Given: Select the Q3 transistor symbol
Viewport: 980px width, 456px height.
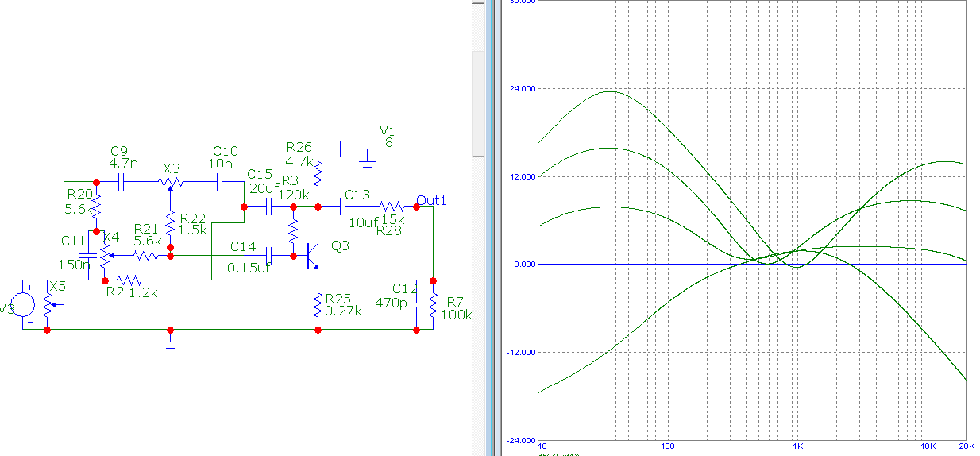Looking at the screenshot, I should click(x=312, y=256).
